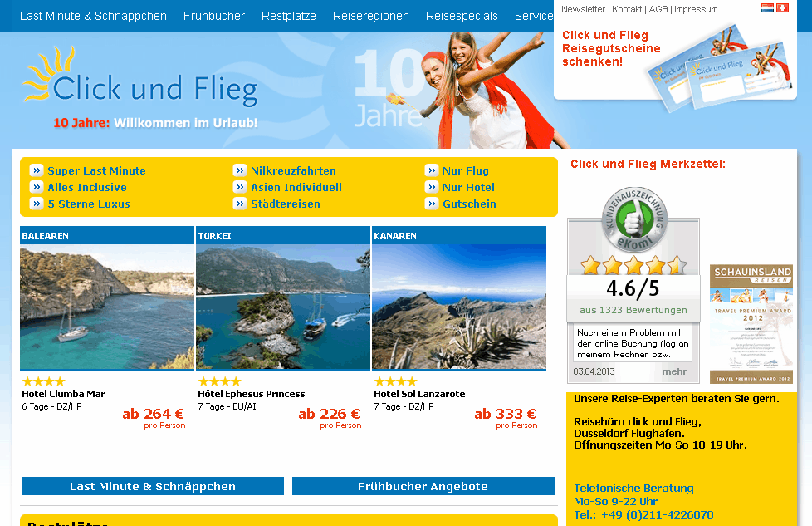812x526 pixels.
Task: Click the KANAREN heading tab
Action: pyautogui.click(x=459, y=235)
